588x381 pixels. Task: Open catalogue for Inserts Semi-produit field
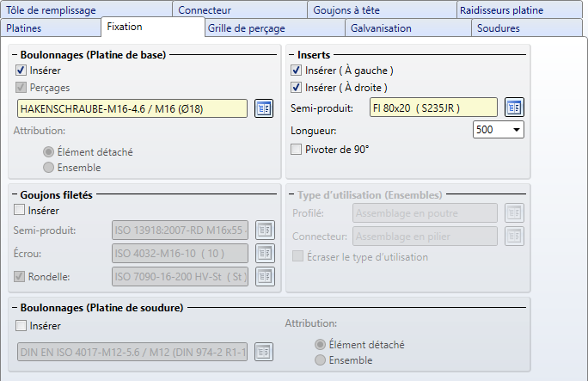(x=513, y=108)
